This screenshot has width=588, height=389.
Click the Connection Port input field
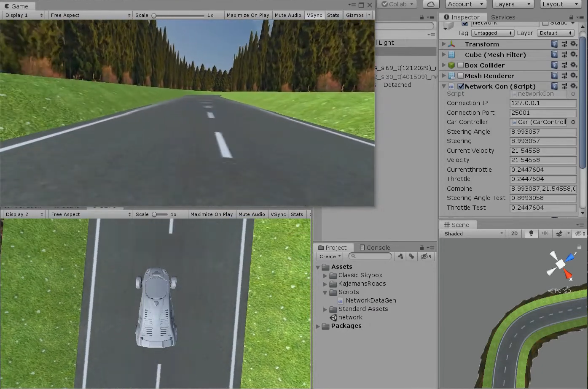[x=542, y=113]
